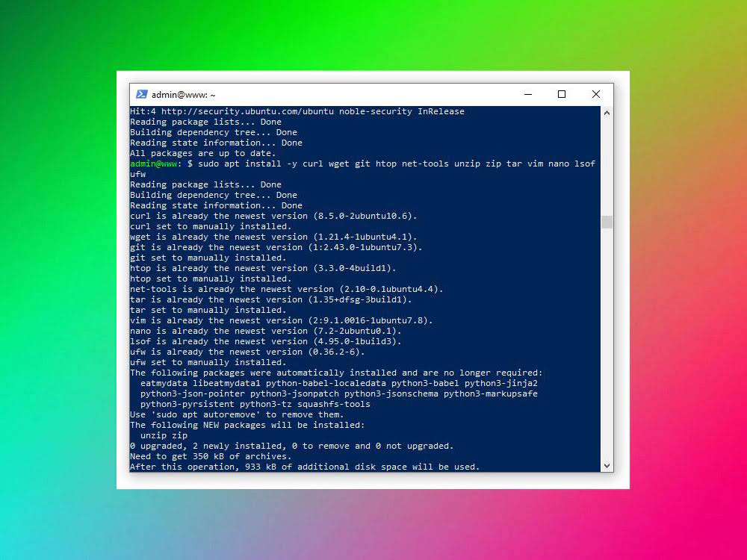Screen dimensions: 747x560
Task: Click 'ufw is already the newest version' line
Action: coord(248,352)
